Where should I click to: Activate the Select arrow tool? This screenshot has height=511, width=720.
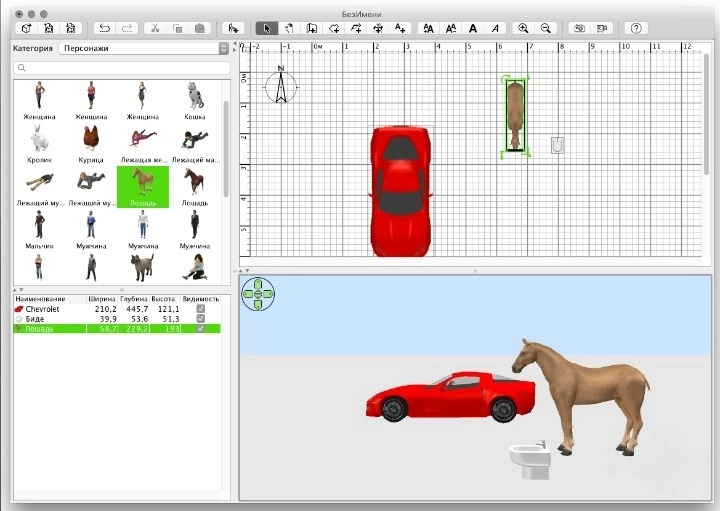[x=266, y=28]
